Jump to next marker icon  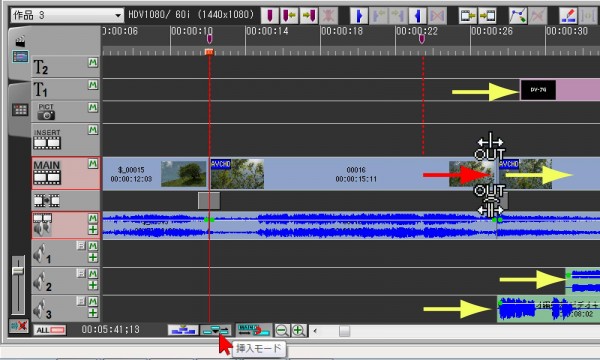tap(309, 16)
